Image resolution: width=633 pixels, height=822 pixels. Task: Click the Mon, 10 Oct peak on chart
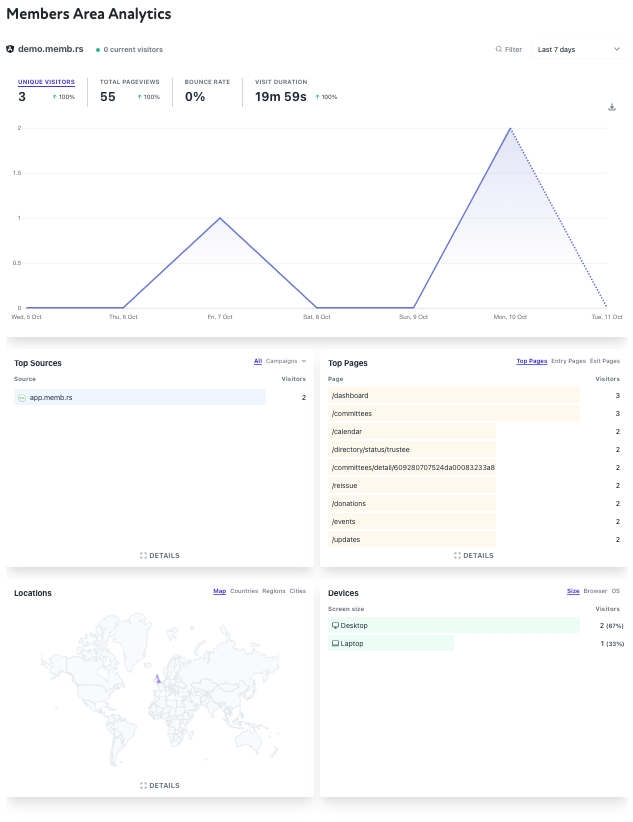click(x=510, y=128)
